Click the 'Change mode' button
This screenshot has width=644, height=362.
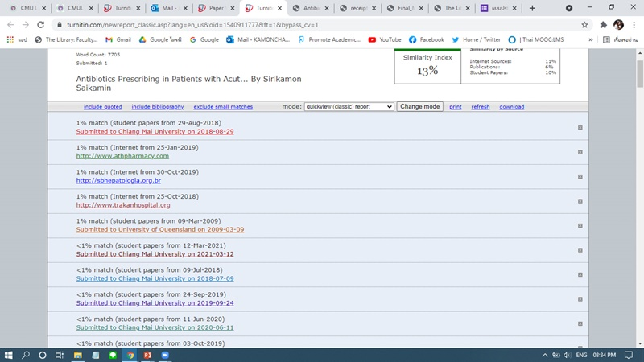420,107
